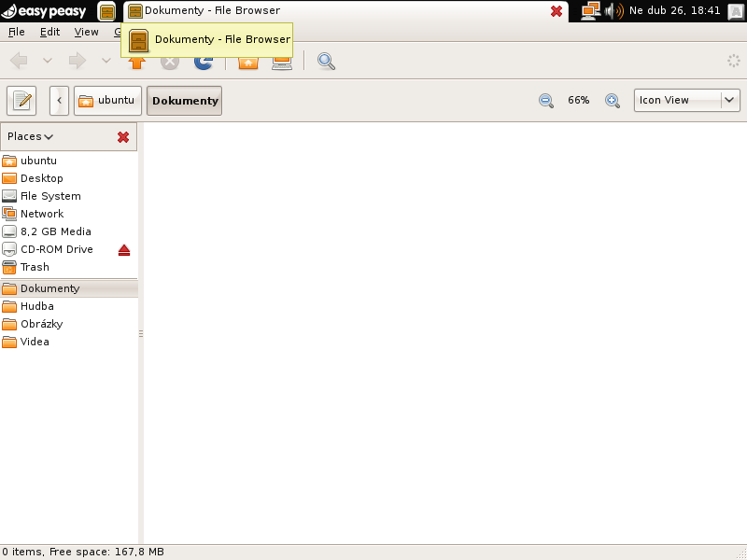Open the network connection tray icon
This screenshot has width=747, height=560.
tap(591, 11)
